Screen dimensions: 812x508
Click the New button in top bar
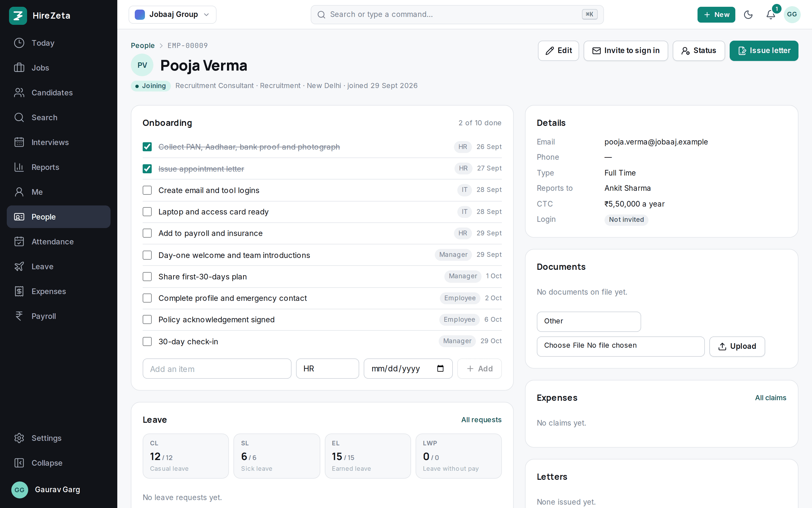point(716,15)
